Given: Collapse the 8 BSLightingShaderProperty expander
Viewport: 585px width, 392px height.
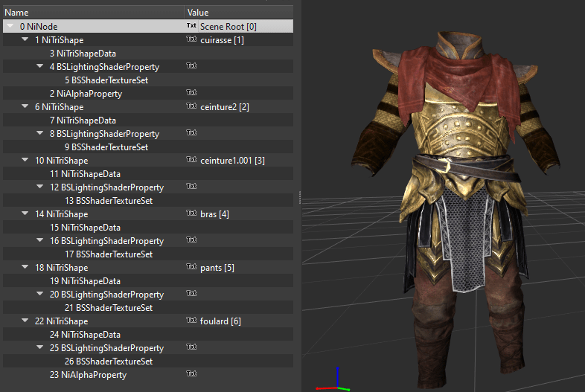Looking at the screenshot, I should [40, 133].
